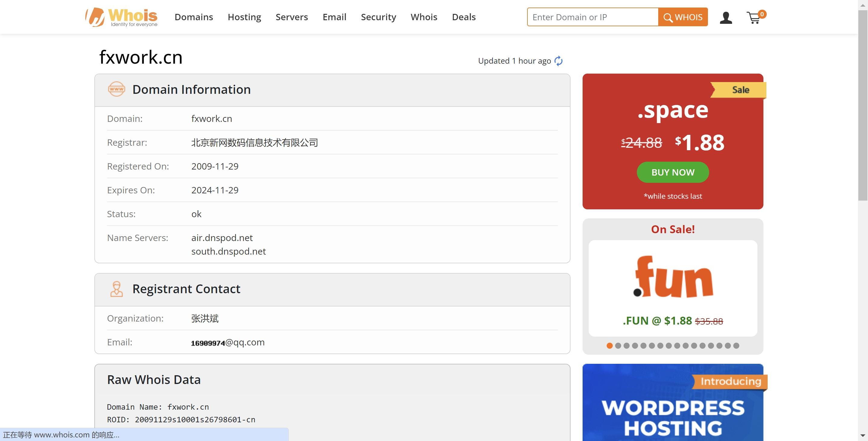
Task: Click the BUY NOW button for .space
Action: pyautogui.click(x=673, y=172)
